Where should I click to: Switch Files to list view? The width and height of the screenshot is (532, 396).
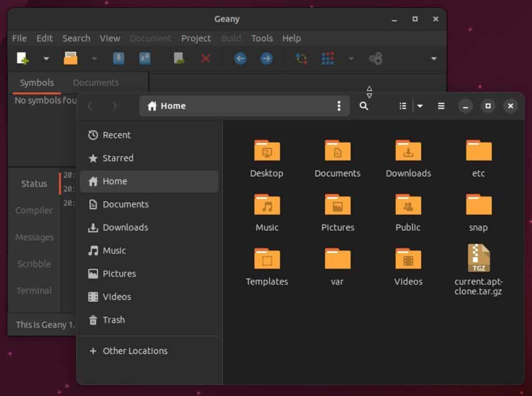pos(403,106)
